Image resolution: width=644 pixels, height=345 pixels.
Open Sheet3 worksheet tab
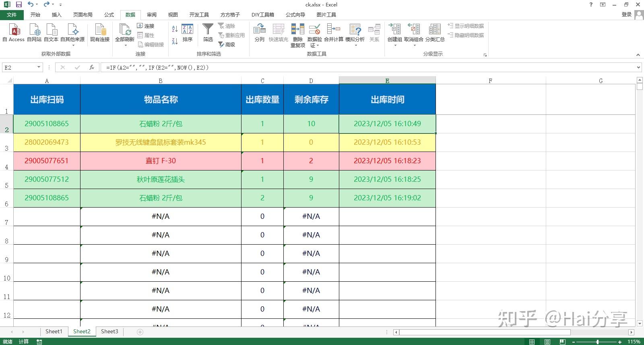[x=109, y=332]
